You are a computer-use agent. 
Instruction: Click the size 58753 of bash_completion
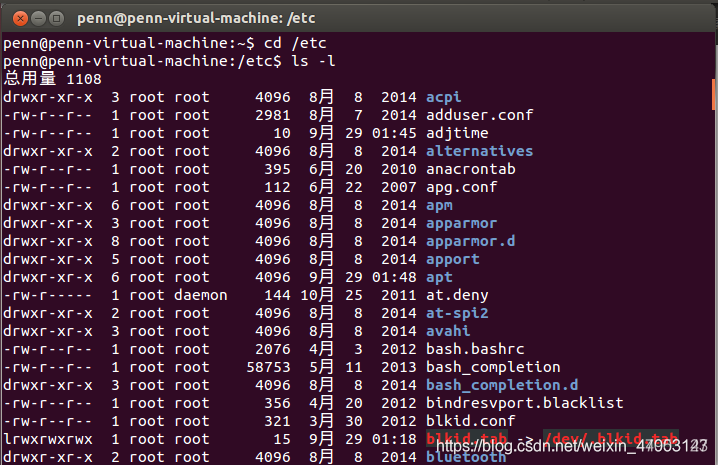tap(268, 367)
